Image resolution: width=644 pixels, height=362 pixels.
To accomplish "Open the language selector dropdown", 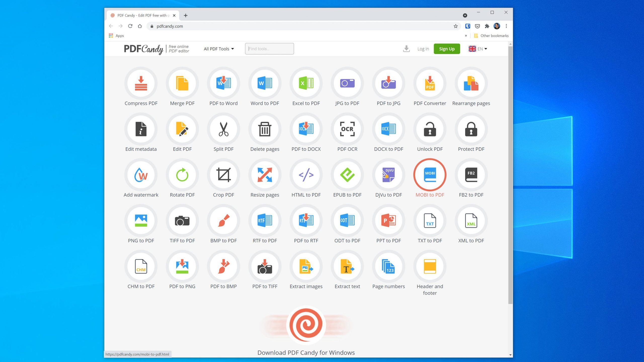I will click(x=478, y=49).
